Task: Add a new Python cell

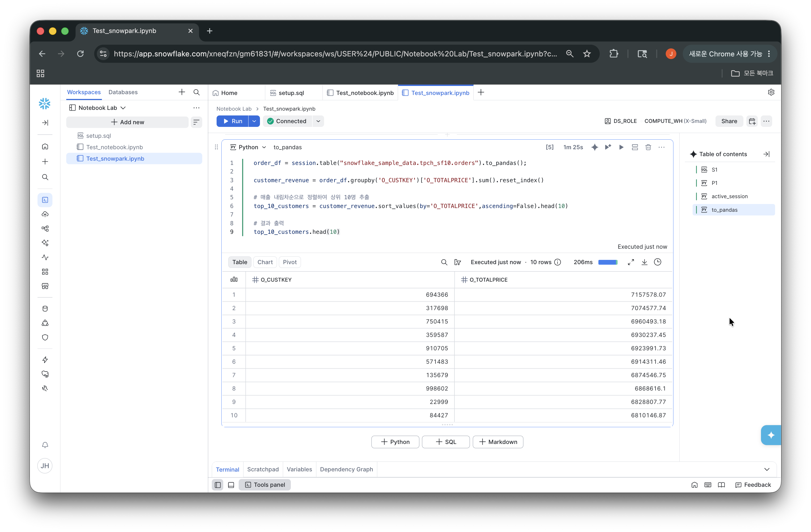Action: [x=395, y=442]
